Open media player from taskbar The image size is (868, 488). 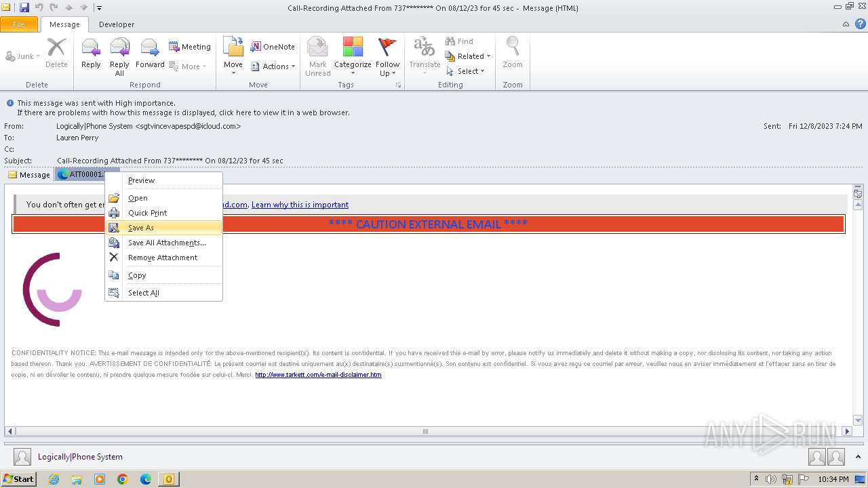100,479
